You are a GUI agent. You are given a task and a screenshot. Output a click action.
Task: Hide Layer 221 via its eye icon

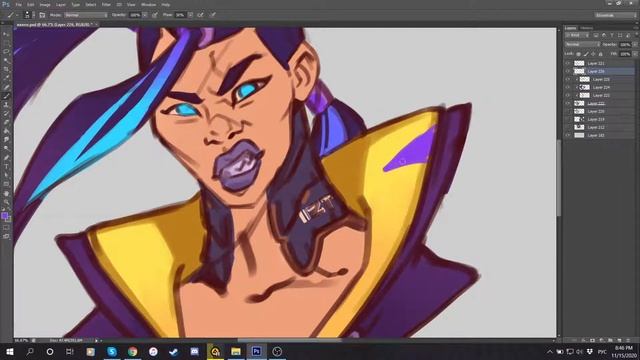[568, 63]
